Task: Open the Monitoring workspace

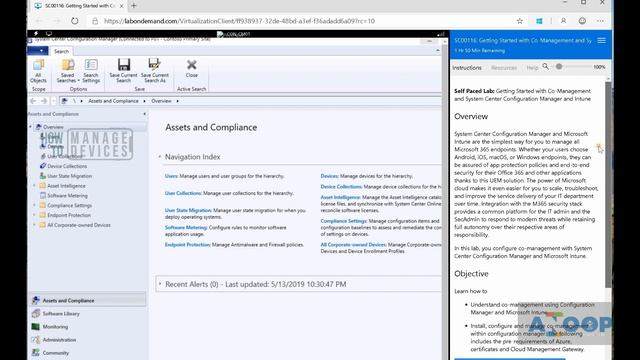Action: point(87,327)
